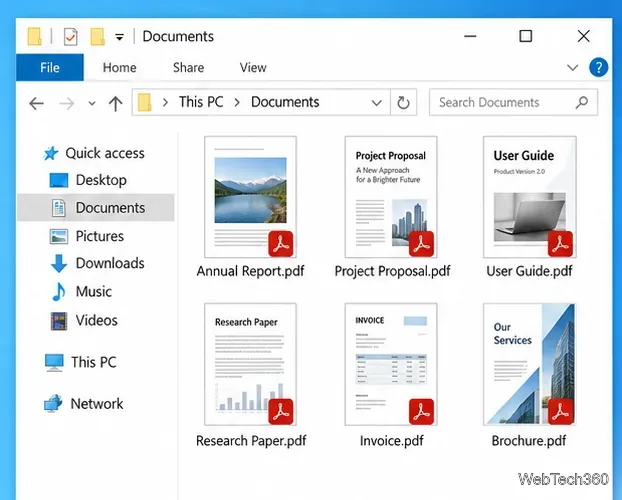The width and height of the screenshot is (622, 500).
Task: Click the User Guide.pdf file name
Action: click(529, 271)
